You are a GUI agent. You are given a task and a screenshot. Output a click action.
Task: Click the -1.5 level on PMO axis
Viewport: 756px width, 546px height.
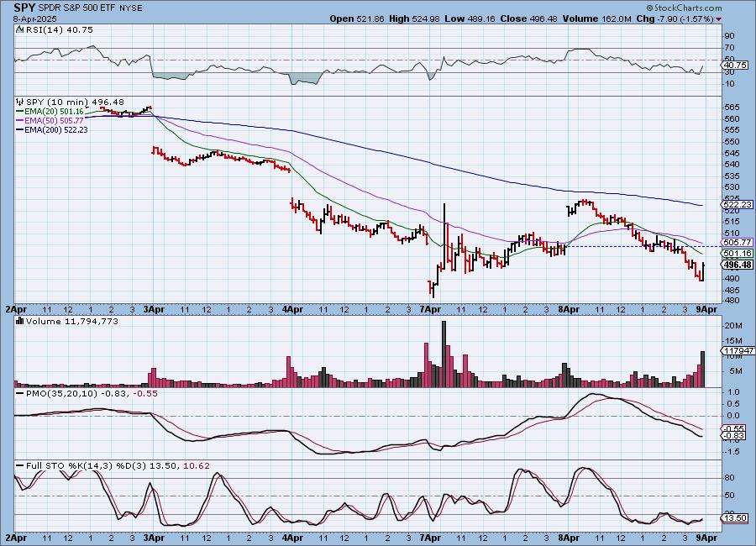pyautogui.click(x=732, y=451)
